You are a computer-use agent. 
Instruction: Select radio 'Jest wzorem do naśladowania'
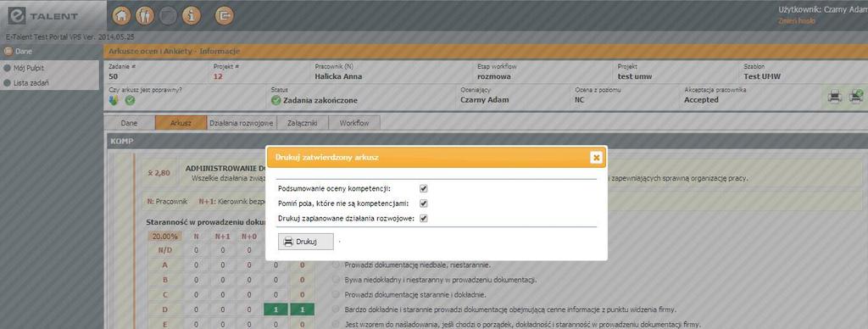click(x=336, y=324)
